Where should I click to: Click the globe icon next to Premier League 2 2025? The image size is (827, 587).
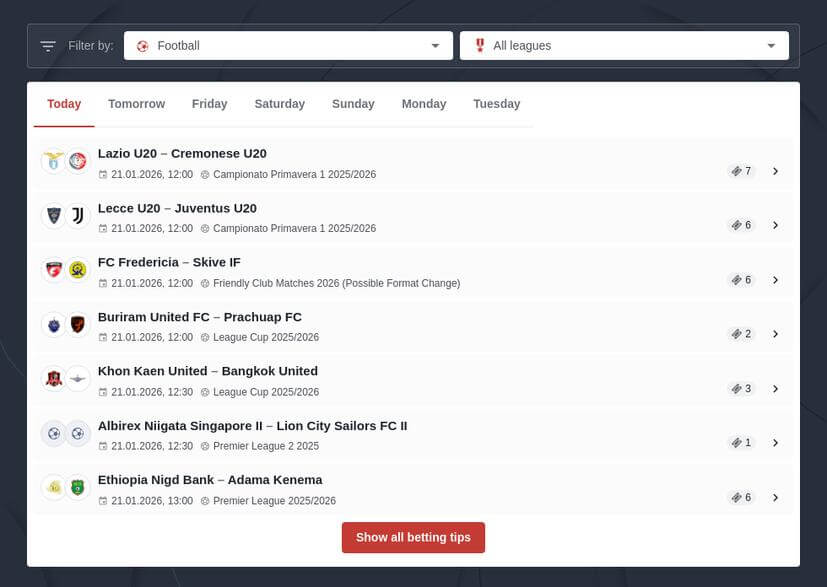[x=205, y=446]
